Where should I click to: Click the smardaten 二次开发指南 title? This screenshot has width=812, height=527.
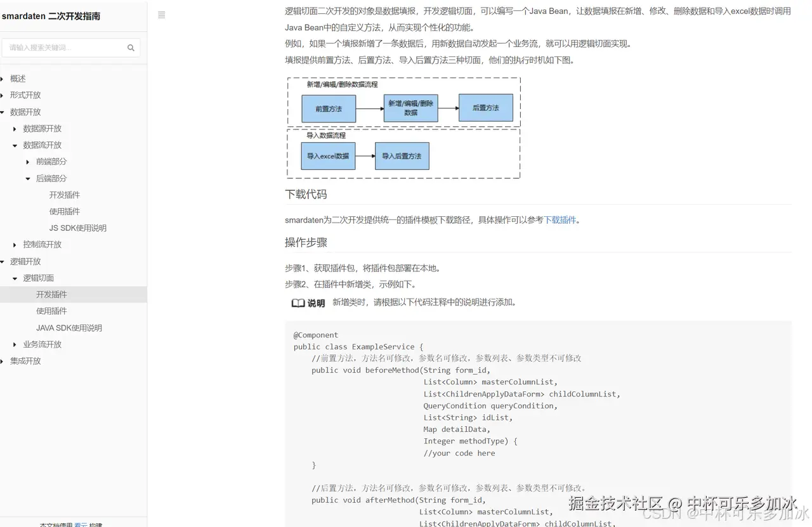[51, 16]
